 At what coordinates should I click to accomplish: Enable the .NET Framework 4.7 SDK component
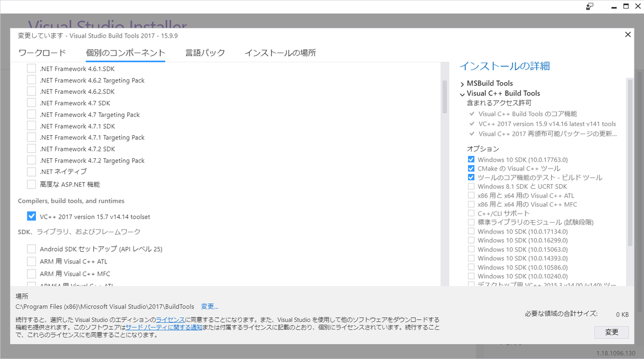(x=31, y=102)
